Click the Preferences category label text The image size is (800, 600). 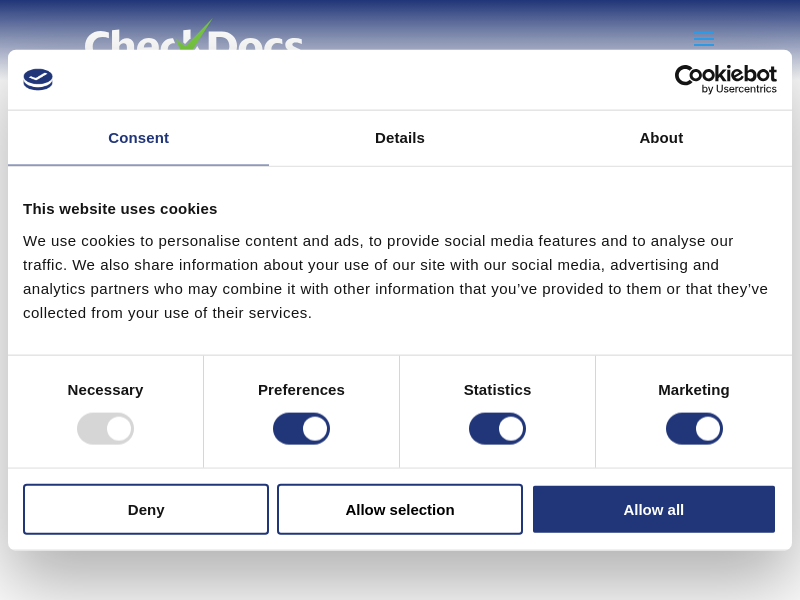(301, 390)
